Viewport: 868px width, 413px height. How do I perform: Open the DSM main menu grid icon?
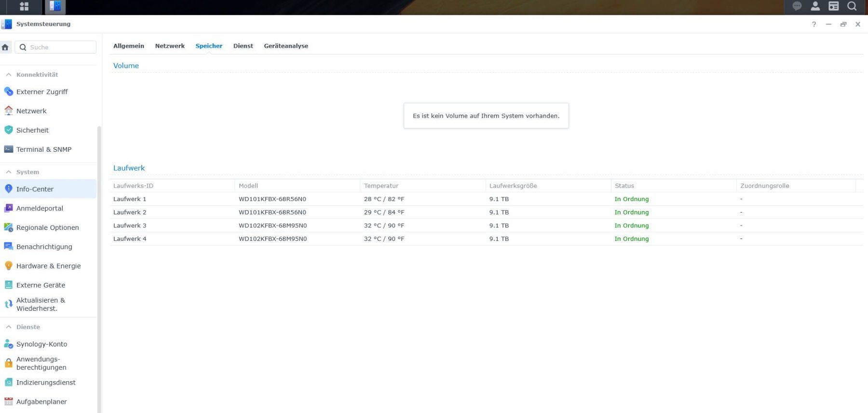(x=24, y=6)
